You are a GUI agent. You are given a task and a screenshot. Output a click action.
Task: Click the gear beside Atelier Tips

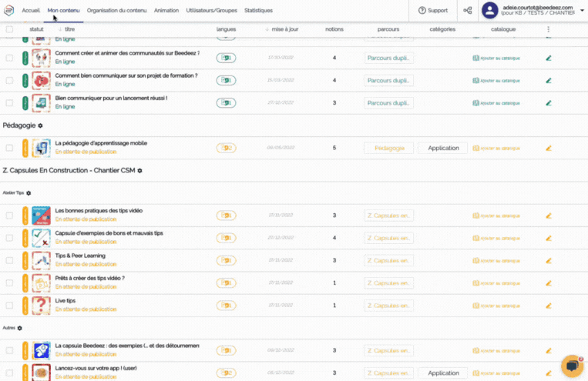pos(29,193)
